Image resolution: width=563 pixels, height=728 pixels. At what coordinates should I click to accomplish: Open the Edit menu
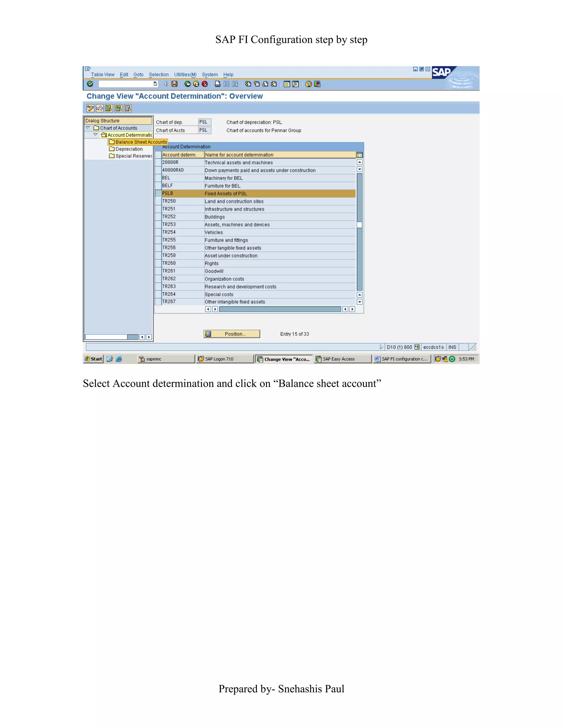pyautogui.click(x=124, y=75)
